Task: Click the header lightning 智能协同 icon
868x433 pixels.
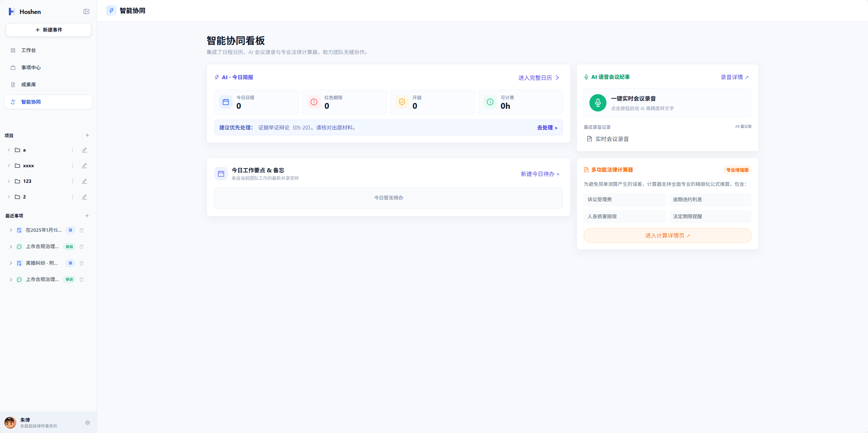Action: click(111, 11)
